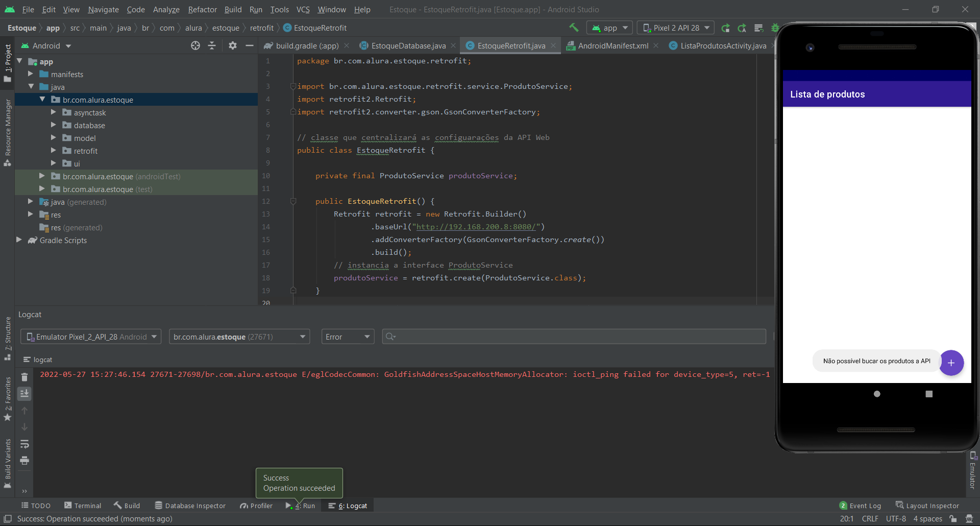980x526 pixels.
Task: Click the logcat down arrow icon
Action: pos(24,427)
